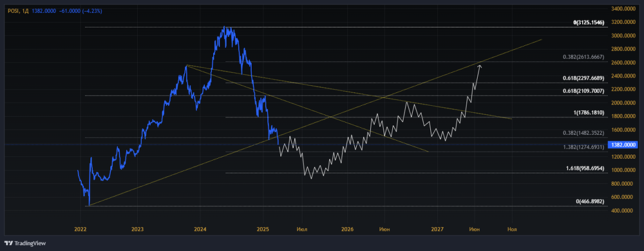This screenshot has height=251, width=644.
Task: Click the 2022 time axis label
Action: click(x=80, y=228)
